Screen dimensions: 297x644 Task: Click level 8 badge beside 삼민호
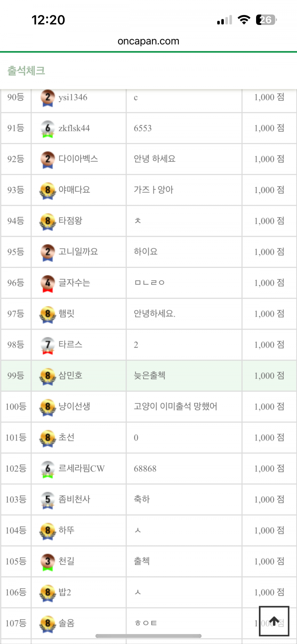[x=48, y=376]
